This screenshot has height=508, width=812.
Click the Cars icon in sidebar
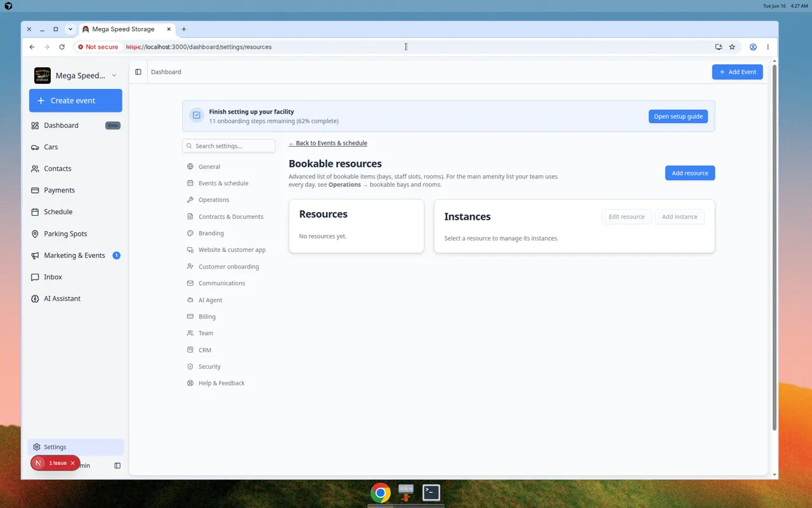point(35,147)
